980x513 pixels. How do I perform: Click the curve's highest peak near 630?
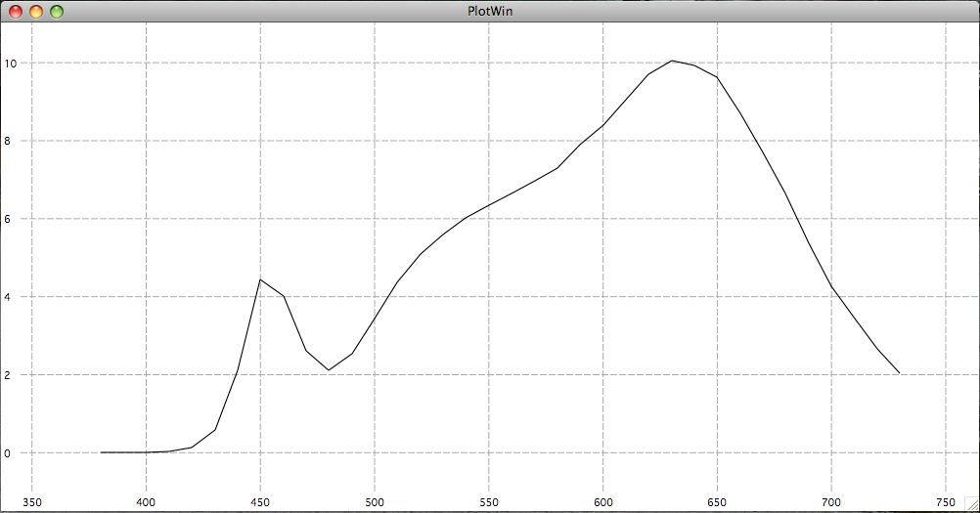[x=672, y=61]
